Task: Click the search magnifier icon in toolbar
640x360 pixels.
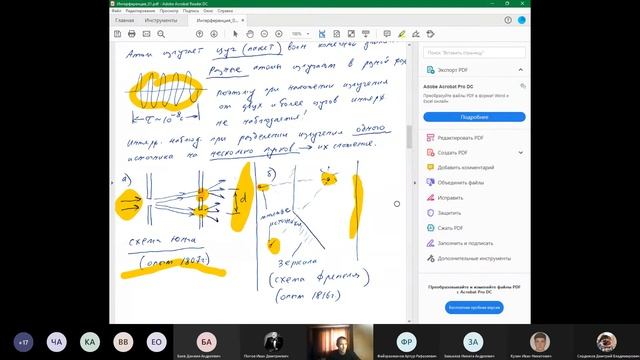Action: pyautogui.click(x=161, y=34)
